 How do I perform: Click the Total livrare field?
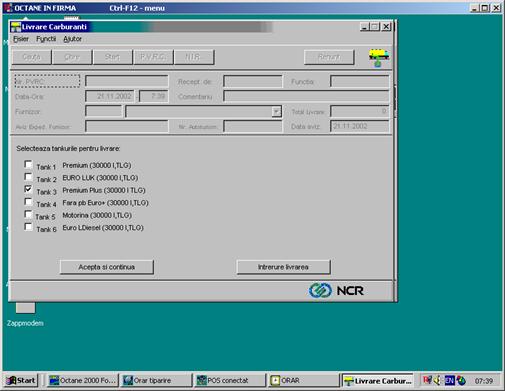tap(360, 111)
